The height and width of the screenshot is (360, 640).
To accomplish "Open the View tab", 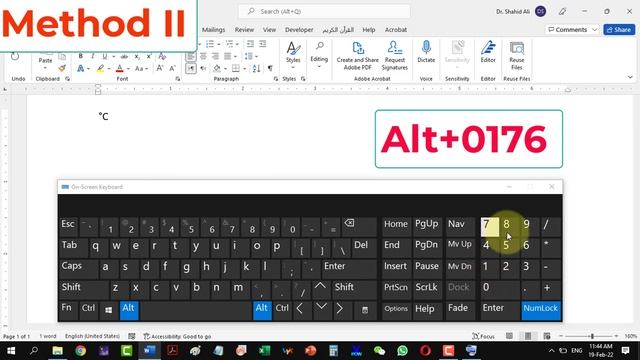I will click(x=269, y=30).
